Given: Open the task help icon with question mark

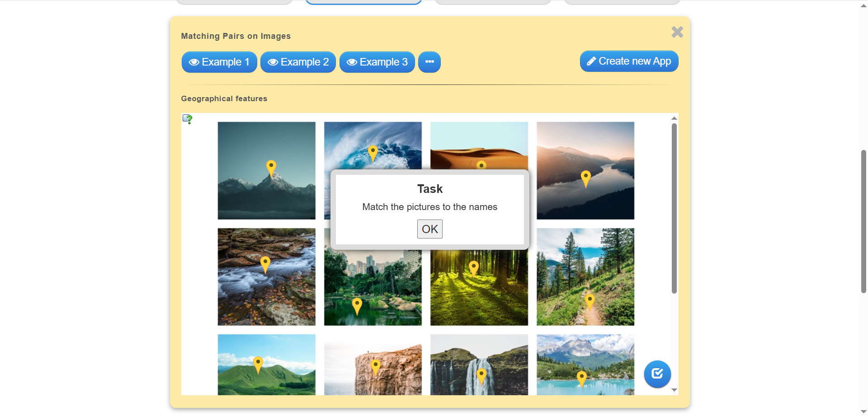Looking at the screenshot, I should (187, 119).
